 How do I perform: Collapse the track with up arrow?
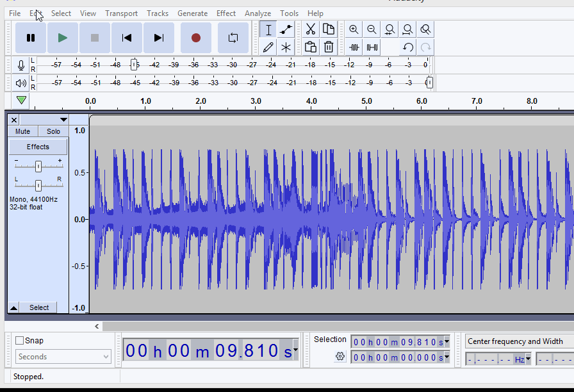coord(13,307)
